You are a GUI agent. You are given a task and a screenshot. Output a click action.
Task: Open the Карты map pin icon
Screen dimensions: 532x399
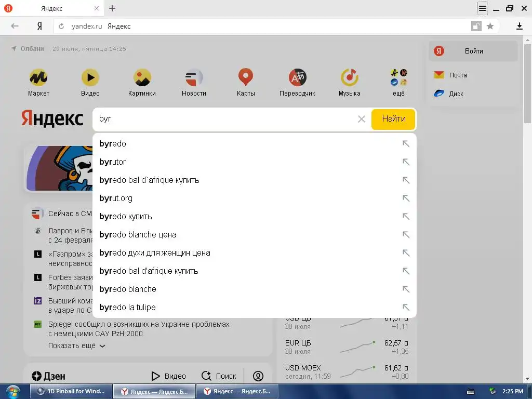(246, 77)
